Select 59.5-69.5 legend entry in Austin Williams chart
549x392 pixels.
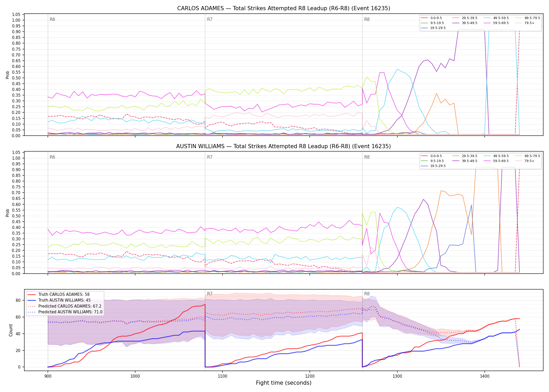coord(496,161)
